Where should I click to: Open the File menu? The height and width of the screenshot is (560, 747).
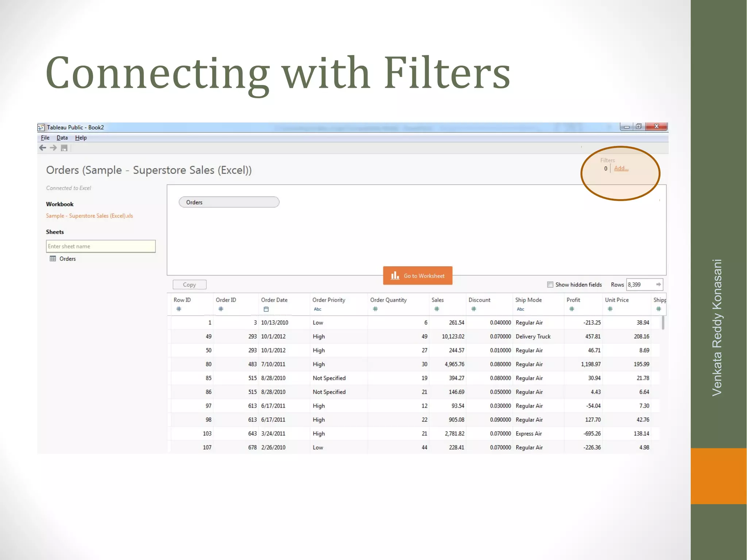[45, 138]
